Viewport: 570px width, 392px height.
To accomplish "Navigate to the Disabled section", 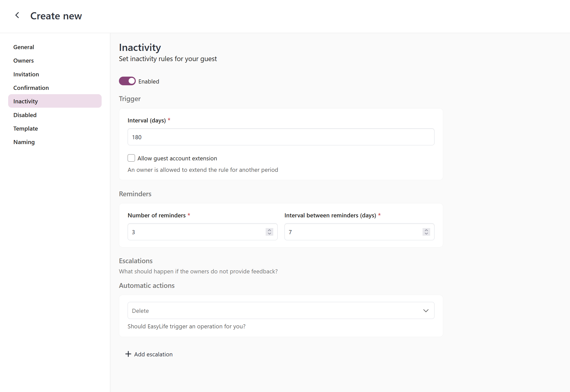I will click(x=25, y=115).
